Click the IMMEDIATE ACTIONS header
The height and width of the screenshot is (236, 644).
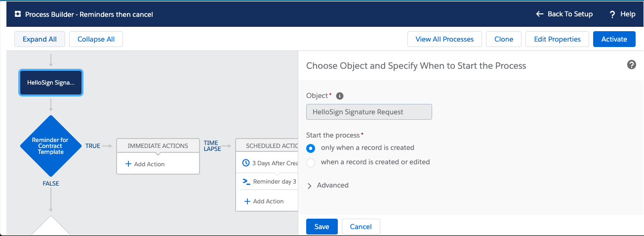pos(158,146)
